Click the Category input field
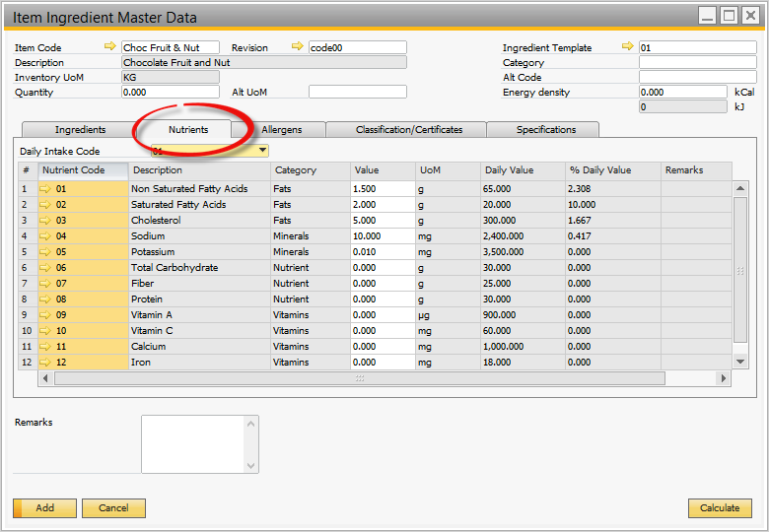This screenshot has width=769, height=532. (x=697, y=62)
